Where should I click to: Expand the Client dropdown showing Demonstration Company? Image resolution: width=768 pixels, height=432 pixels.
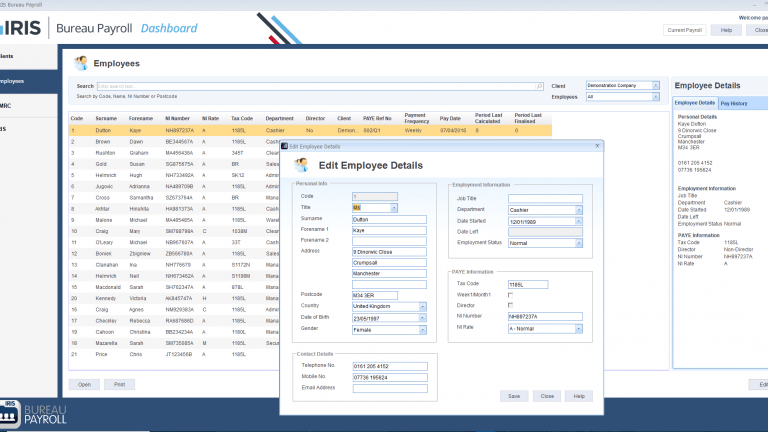pos(655,86)
